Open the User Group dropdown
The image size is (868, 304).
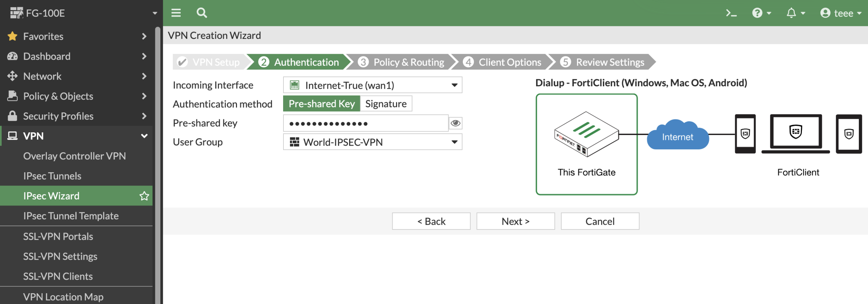[372, 142]
